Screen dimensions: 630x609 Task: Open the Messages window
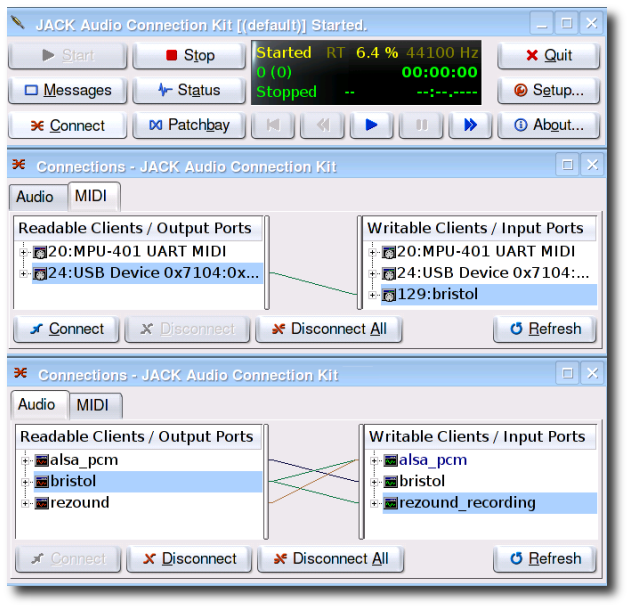coord(68,90)
